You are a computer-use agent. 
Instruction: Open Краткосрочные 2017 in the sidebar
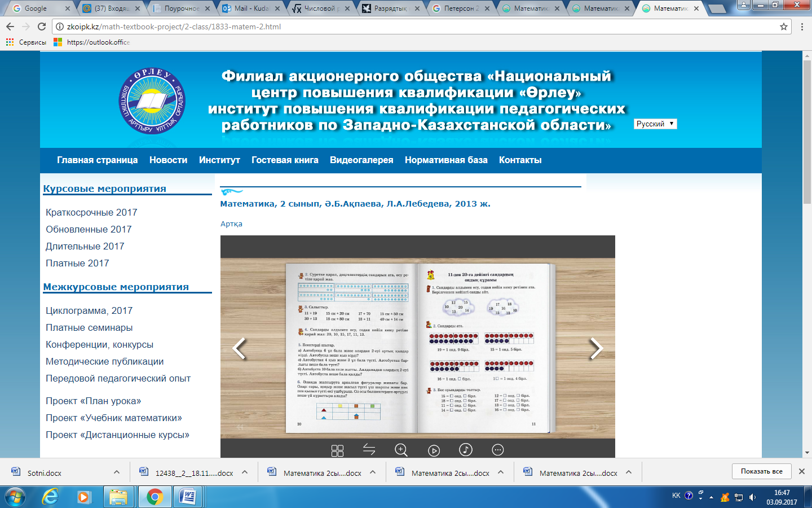tap(91, 213)
